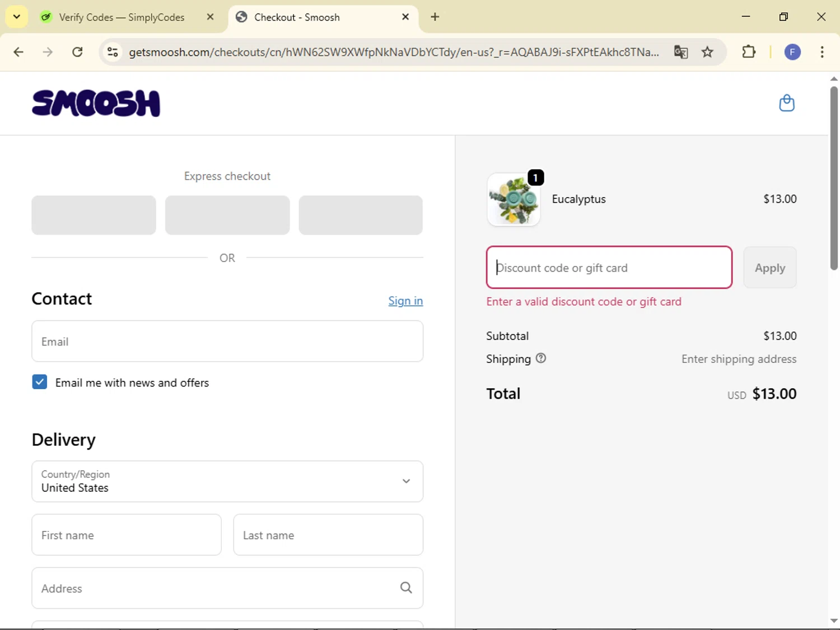The height and width of the screenshot is (630, 840).
Task: Click the Eucalyptus product thumbnail
Action: [x=514, y=199]
